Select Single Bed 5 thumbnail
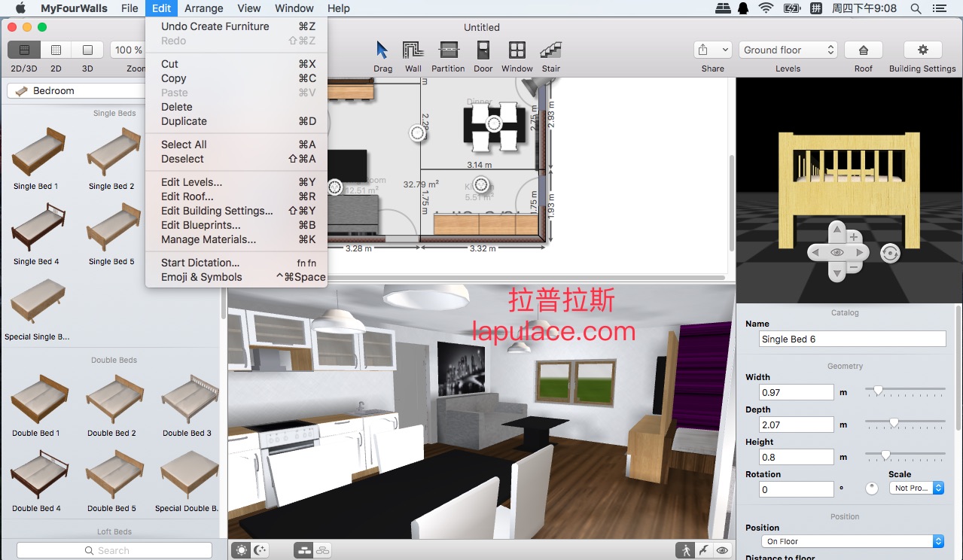 click(113, 228)
